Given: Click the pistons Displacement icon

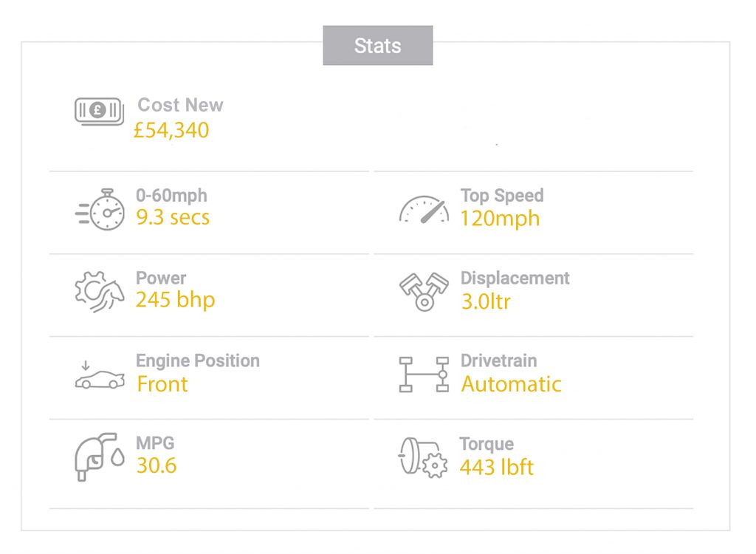Looking at the screenshot, I should pos(424,292).
